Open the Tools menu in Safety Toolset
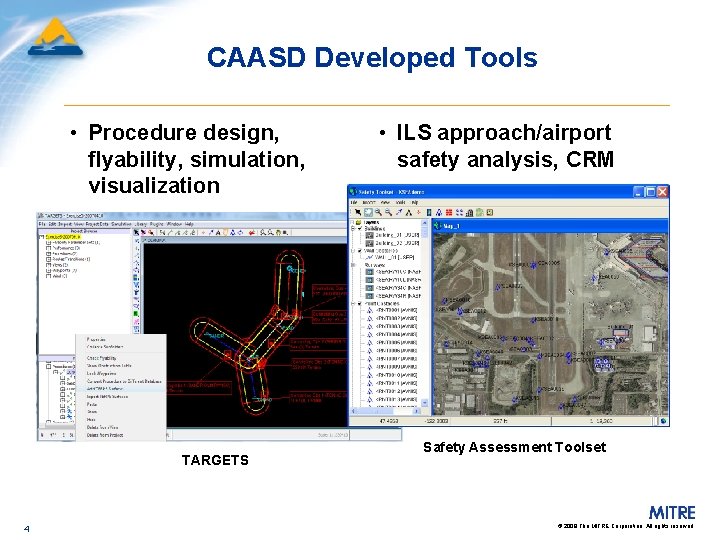This screenshot has width=720, height=540. coord(400,202)
